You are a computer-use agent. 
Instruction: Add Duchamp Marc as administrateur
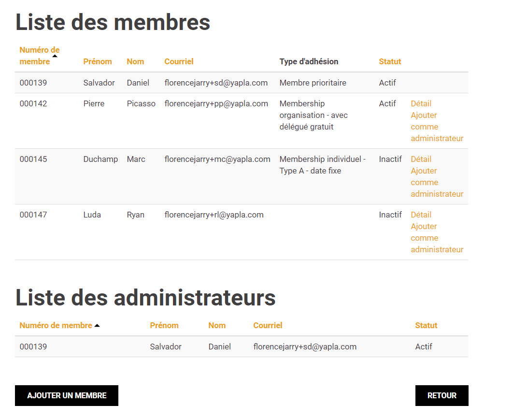tap(437, 182)
